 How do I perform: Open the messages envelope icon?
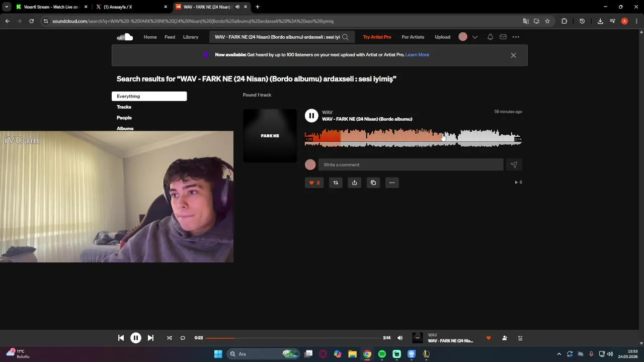pyautogui.click(x=503, y=37)
